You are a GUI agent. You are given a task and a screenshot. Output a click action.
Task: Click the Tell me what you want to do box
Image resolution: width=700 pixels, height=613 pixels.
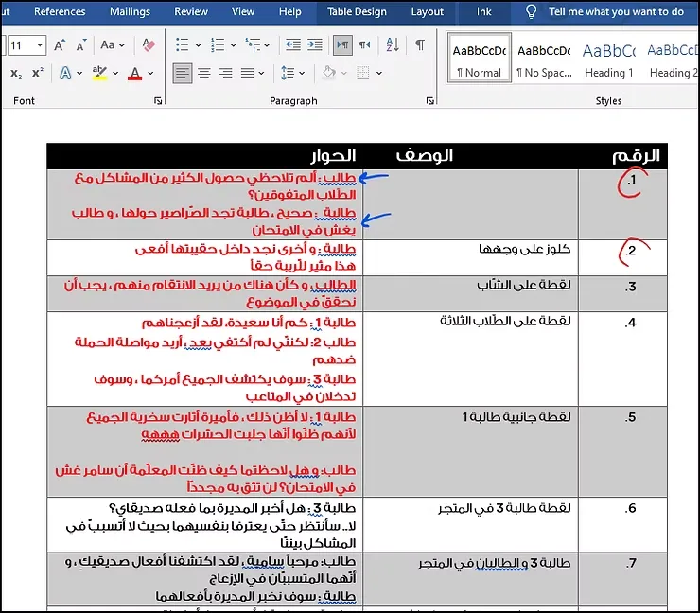click(x=616, y=11)
